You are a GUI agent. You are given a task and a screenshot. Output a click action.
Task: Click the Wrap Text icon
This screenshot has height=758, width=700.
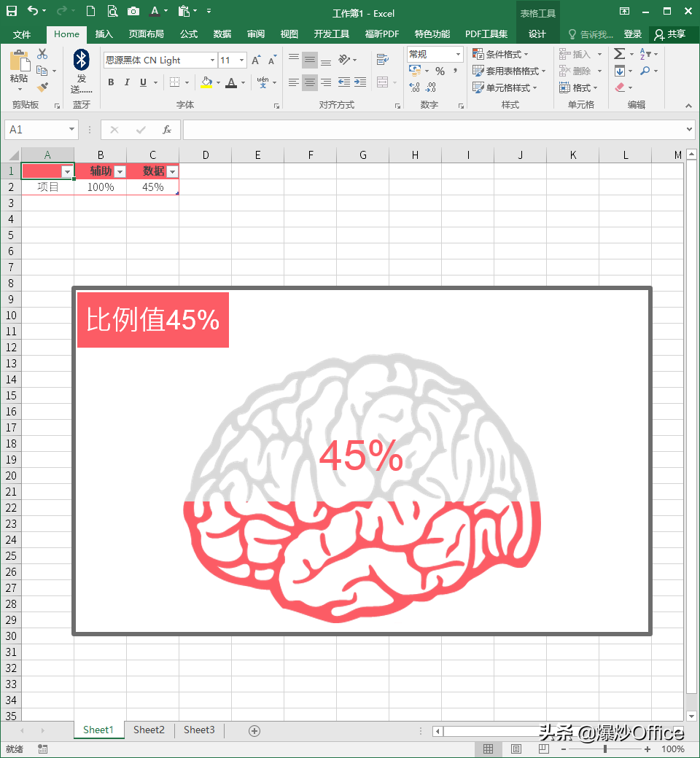click(x=383, y=60)
